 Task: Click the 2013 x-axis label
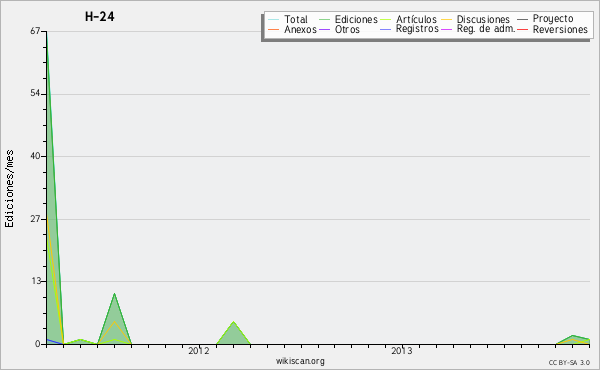pyautogui.click(x=402, y=351)
